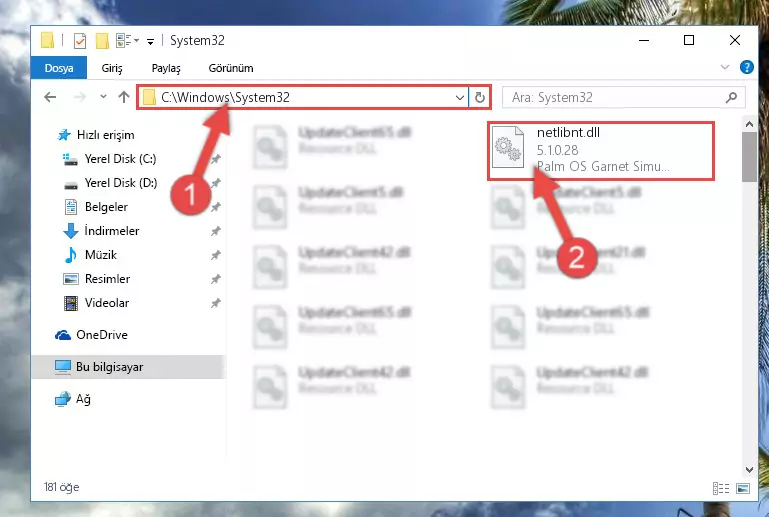Switch to large icons view
The height and width of the screenshot is (517, 769).
point(743,489)
